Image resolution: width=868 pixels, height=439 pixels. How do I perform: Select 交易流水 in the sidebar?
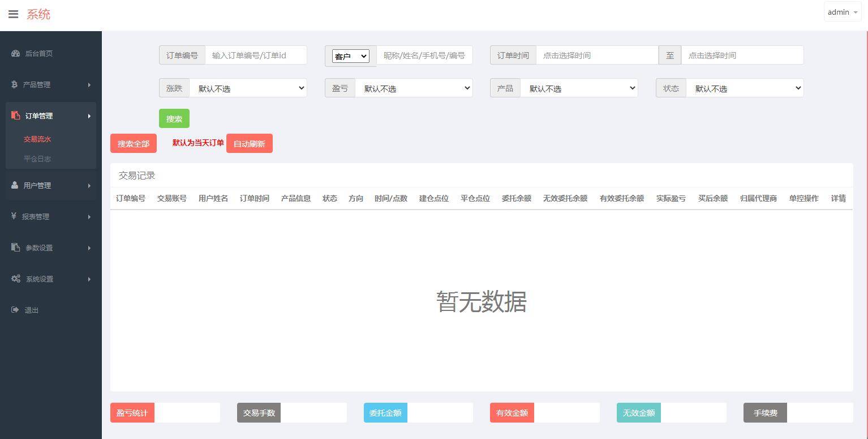click(x=37, y=139)
